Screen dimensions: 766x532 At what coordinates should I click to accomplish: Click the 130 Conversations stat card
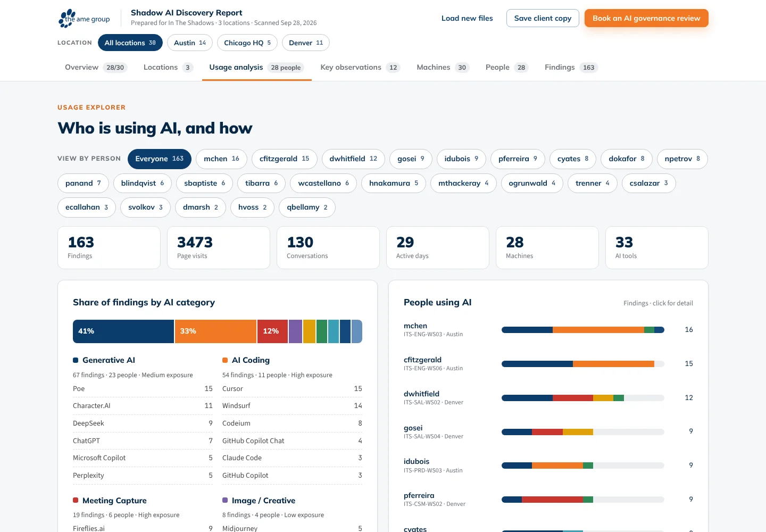[x=328, y=247]
